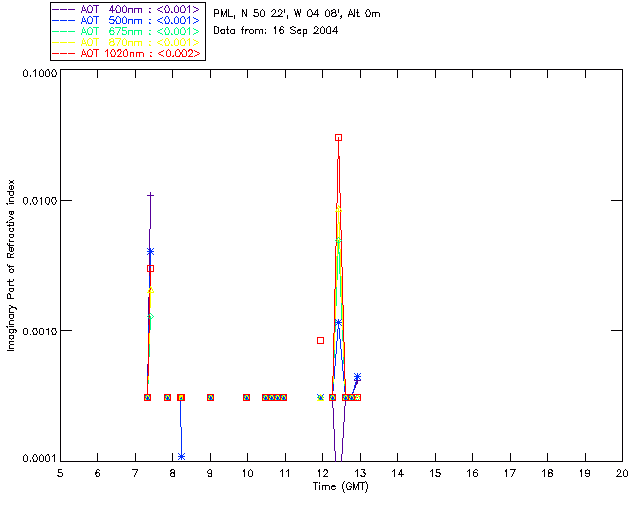Click the AOT 870nm legend entry
Viewport: 640px width, 512px height.
(x=127, y=42)
